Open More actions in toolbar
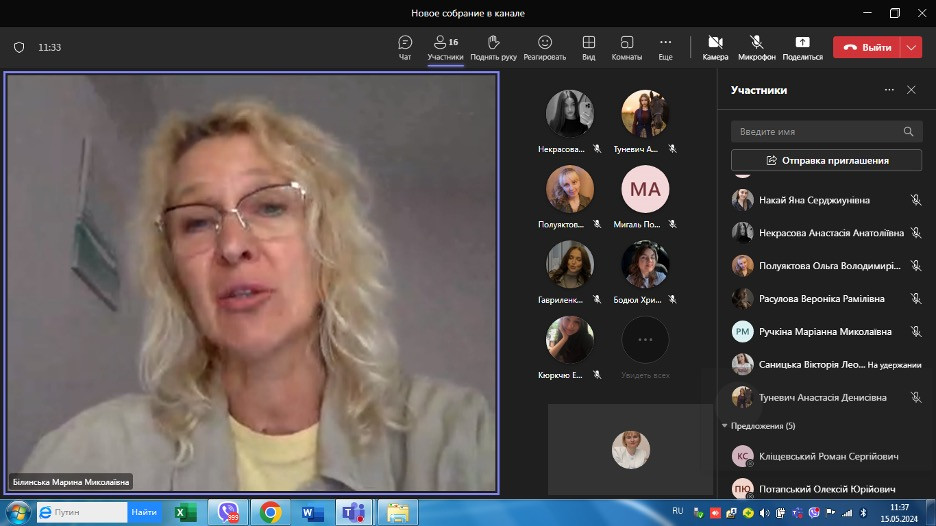The width and height of the screenshot is (936, 526). (x=665, y=47)
